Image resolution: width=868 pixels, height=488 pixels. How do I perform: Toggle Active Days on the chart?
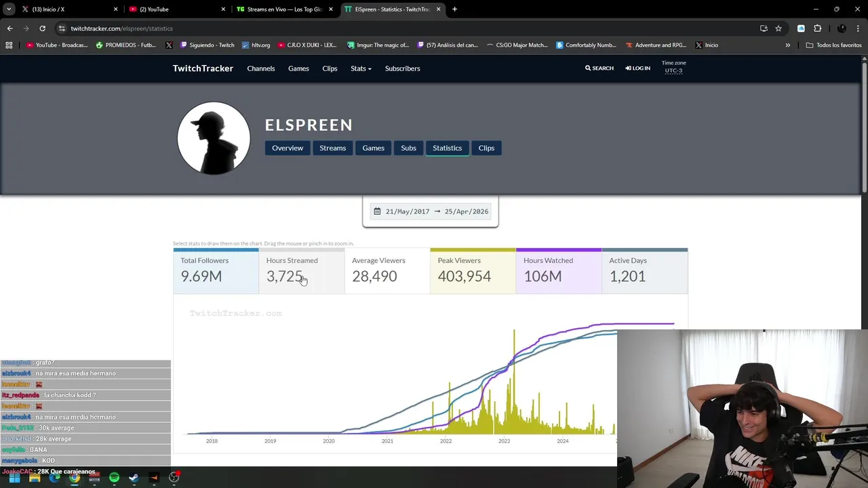click(645, 271)
